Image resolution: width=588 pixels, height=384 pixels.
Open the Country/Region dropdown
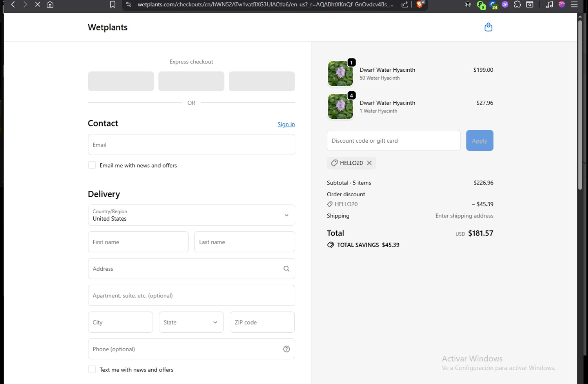coord(191,215)
